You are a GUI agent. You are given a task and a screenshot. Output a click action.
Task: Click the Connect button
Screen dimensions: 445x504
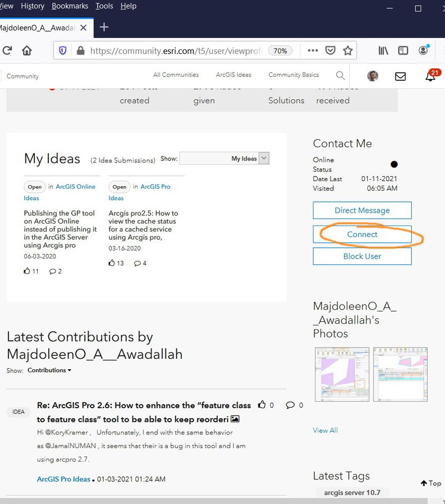point(362,234)
